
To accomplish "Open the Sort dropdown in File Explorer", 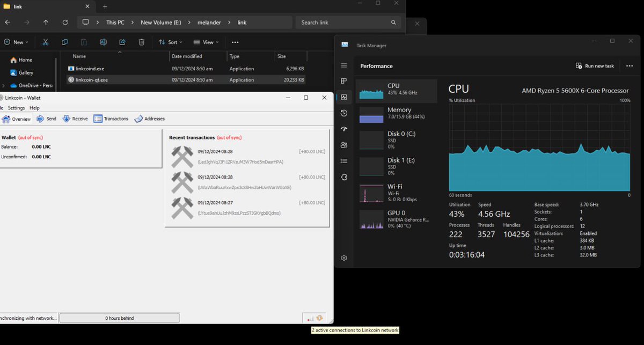I will (171, 42).
